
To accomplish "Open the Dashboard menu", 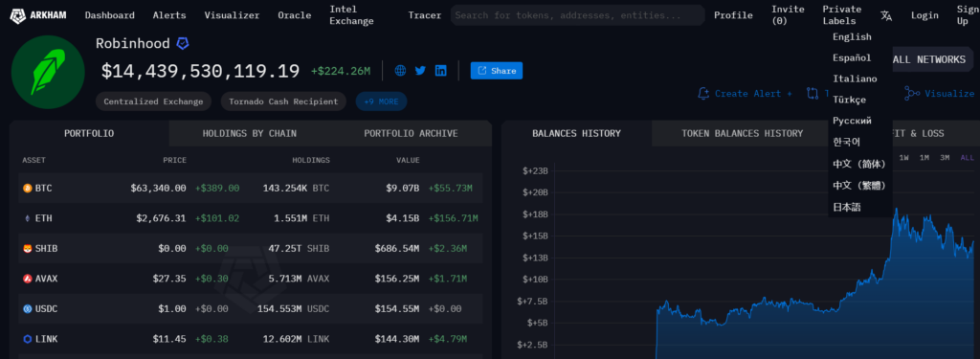I will click(x=110, y=15).
